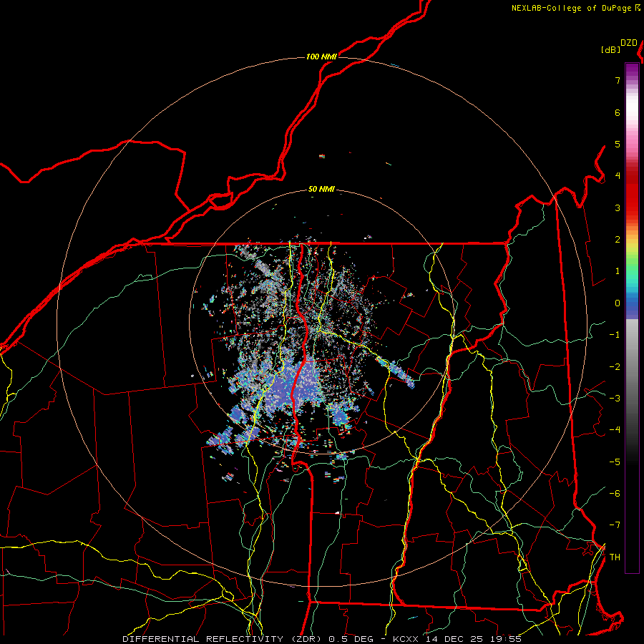Click the 7 dB mark on the scale
Viewport: 644px width, 644px height.
(x=618, y=80)
